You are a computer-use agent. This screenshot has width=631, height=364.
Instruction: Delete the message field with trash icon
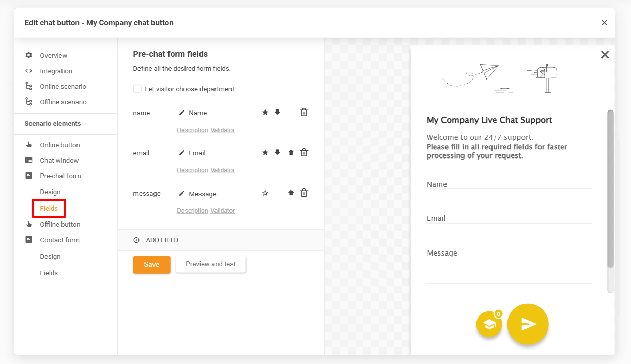(304, 193)
